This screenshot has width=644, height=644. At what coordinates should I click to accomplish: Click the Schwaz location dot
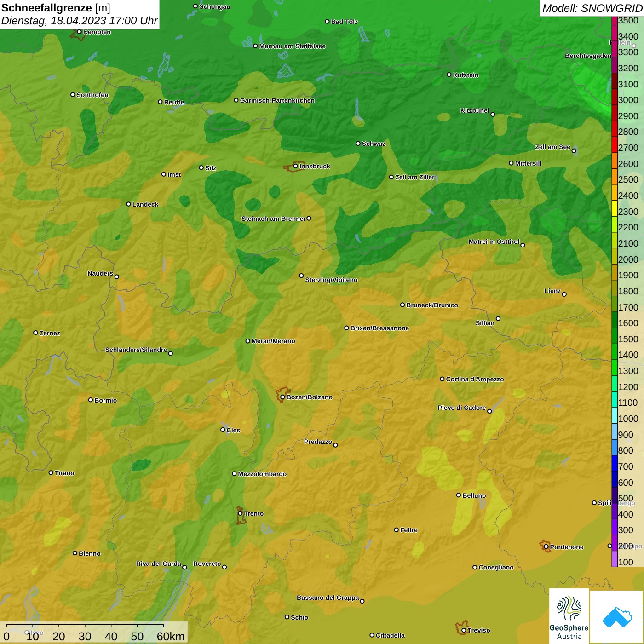(358, 143)
